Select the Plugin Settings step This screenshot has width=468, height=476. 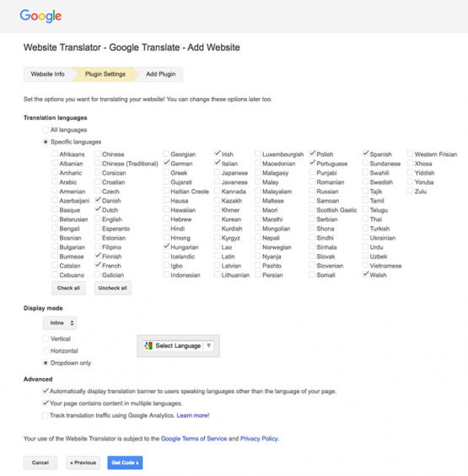pyautogui.click(x=105, y=74)
